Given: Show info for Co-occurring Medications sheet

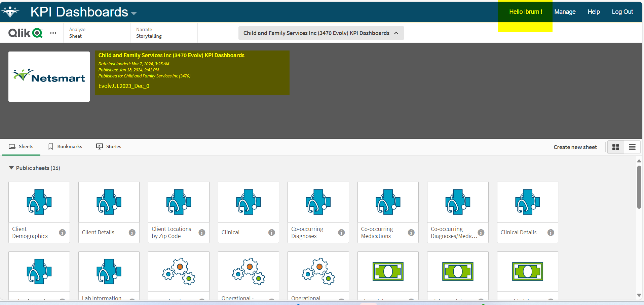Looking at the screenshot, I should 411,232.
